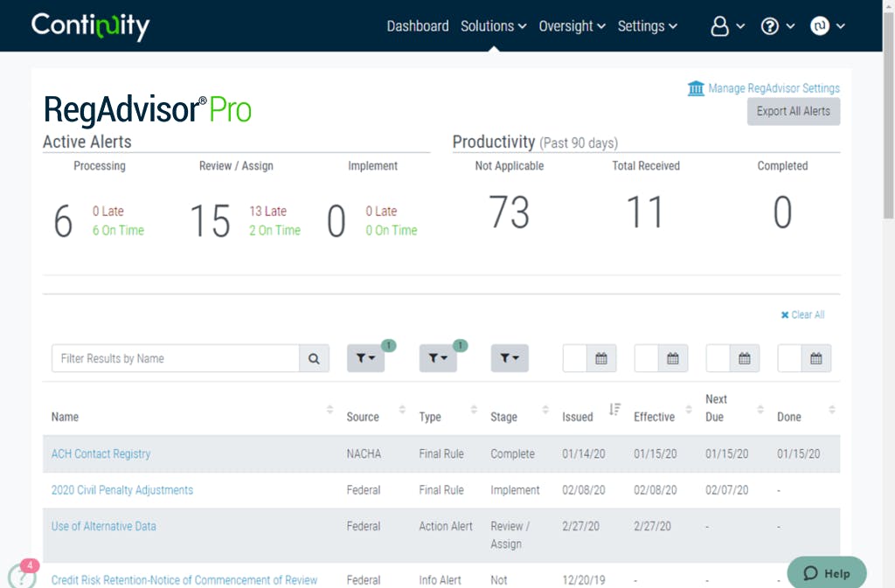This screenshot has width=895, height=588.
Task: Sort table by Name column arrows
Action: (x=330, y=410)
